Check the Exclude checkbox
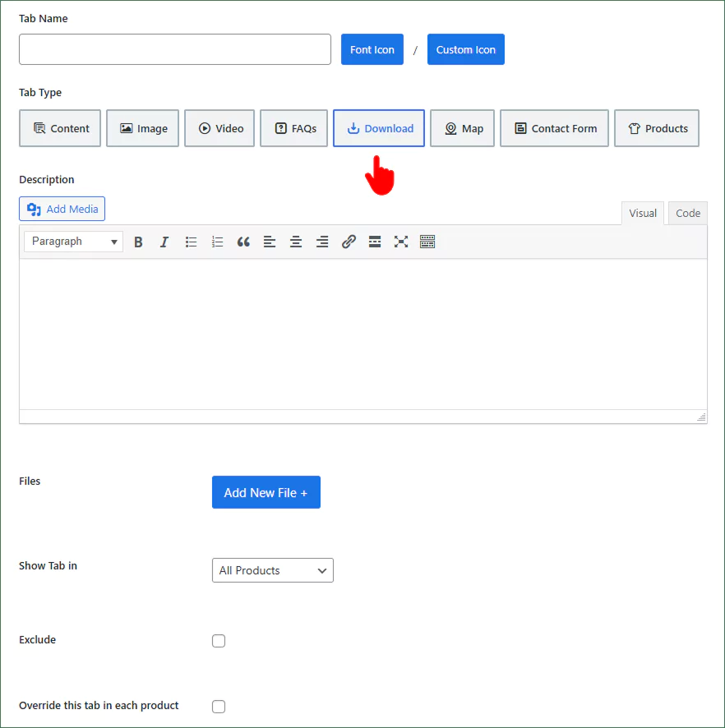 [x=219, y=641]
